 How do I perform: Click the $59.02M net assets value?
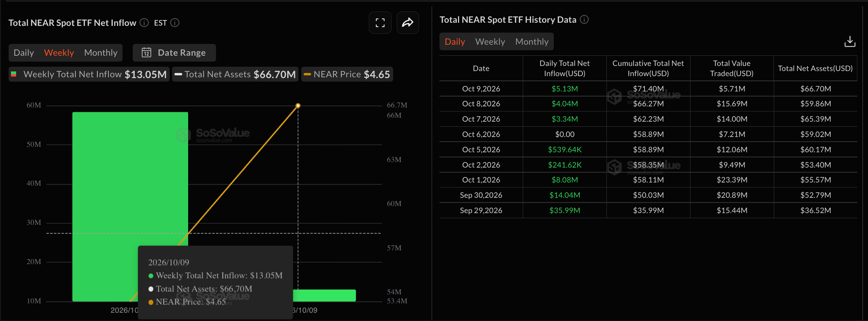816,134
